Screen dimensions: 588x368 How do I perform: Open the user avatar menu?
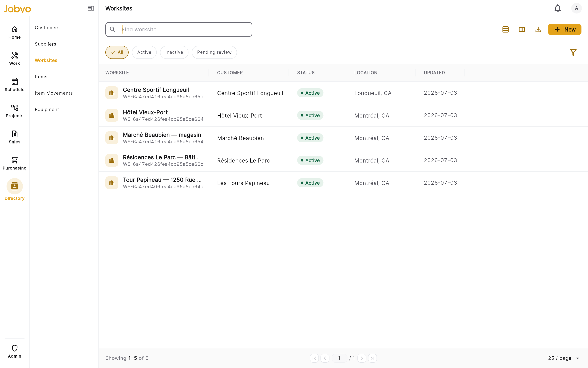click(x=576, y=8)
